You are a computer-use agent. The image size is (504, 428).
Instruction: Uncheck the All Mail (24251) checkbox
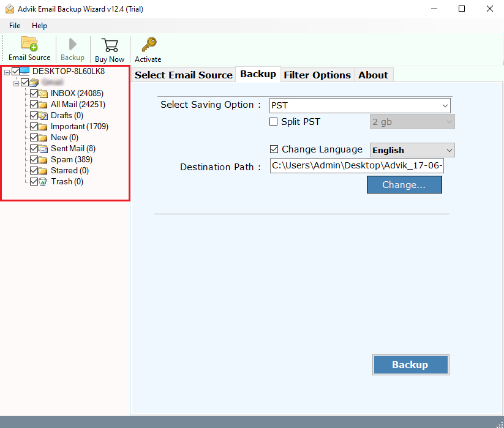(34, 105)
